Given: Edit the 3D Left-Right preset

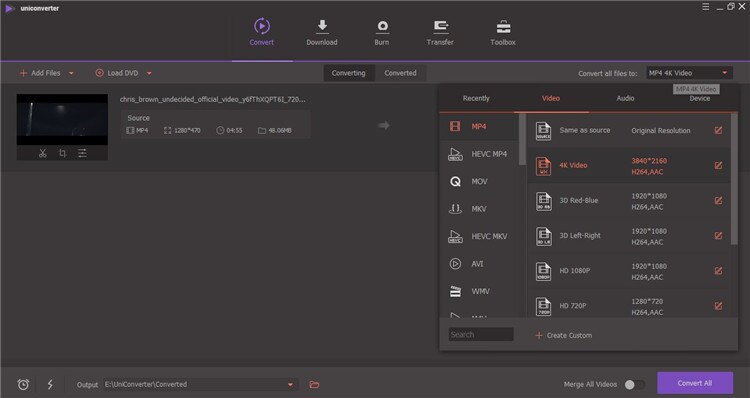Looking at the screenshot, I should (718, 235).
